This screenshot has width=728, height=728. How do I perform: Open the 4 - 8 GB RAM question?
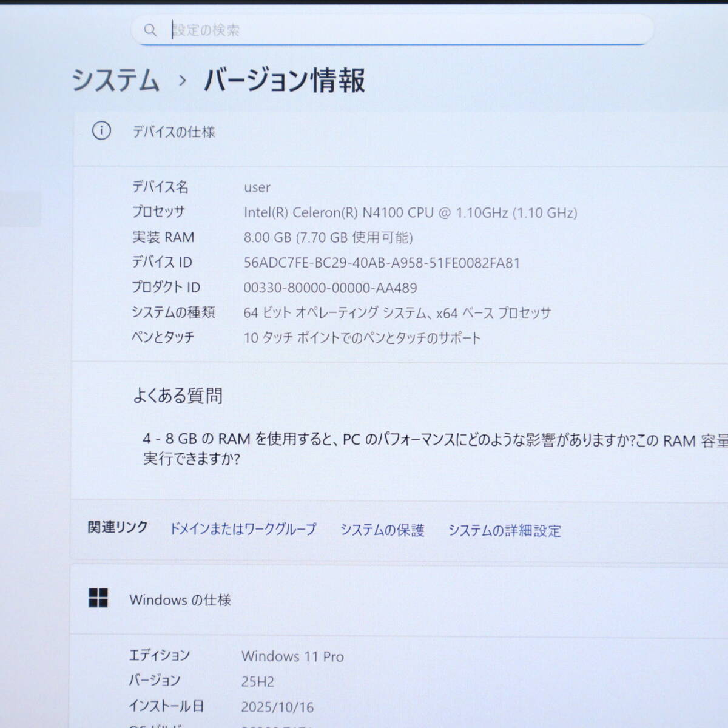(x=435, y=449)
